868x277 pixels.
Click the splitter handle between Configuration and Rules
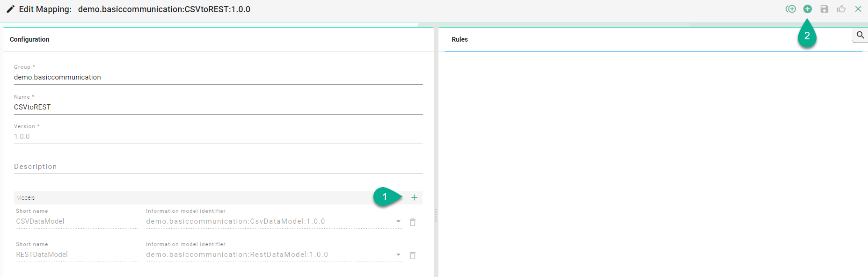(436, 215)
